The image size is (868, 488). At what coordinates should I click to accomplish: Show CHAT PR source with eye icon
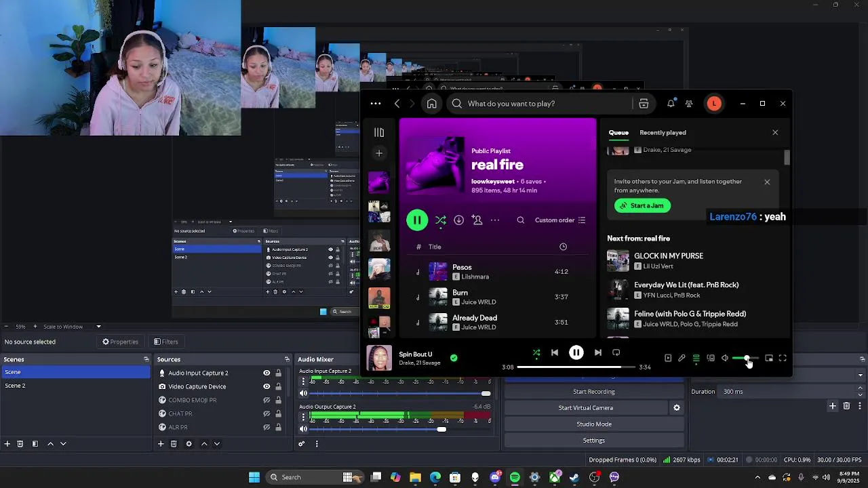(267, 413)
